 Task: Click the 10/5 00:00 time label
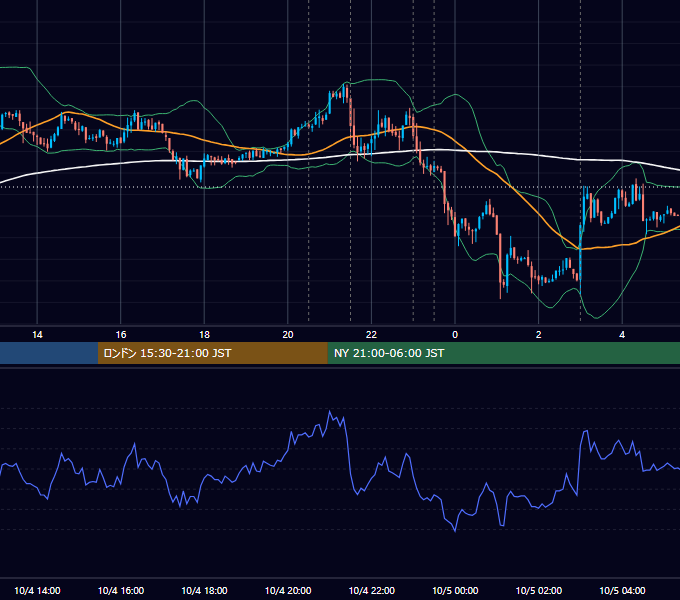click(x=455, y=590)
